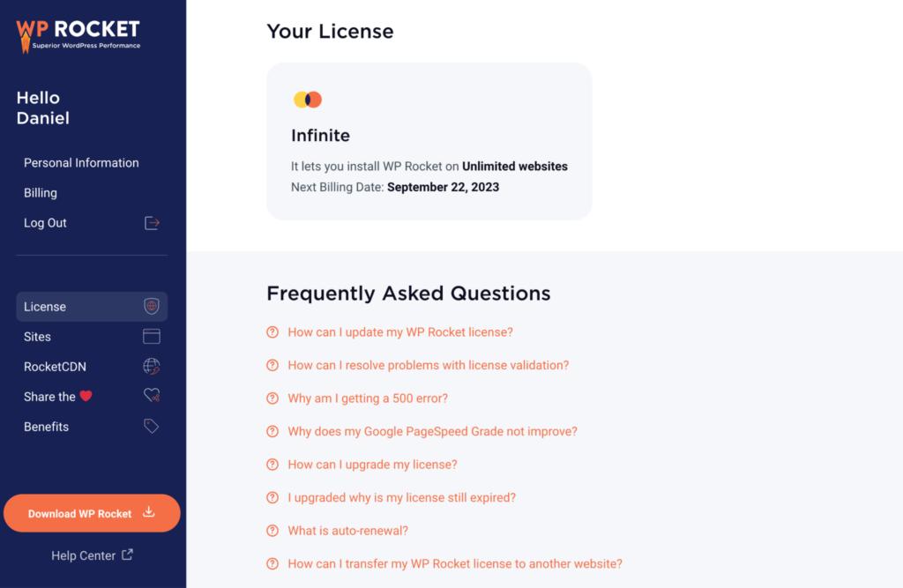
Task: Click the Infinite license card
Action: tap(429, 141)
